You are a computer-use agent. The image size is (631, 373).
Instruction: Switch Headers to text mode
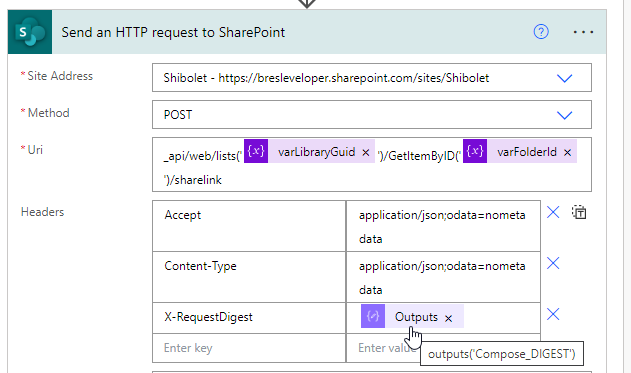(x=579, y=212)
